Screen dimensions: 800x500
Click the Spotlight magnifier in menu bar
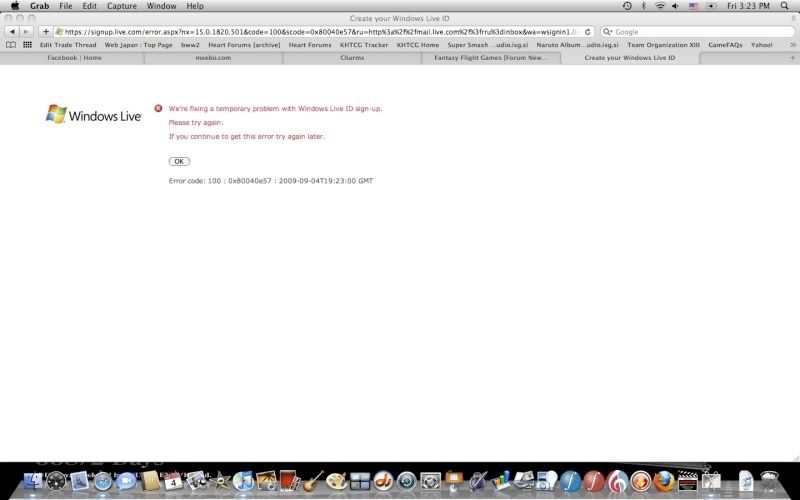(788, 6)
